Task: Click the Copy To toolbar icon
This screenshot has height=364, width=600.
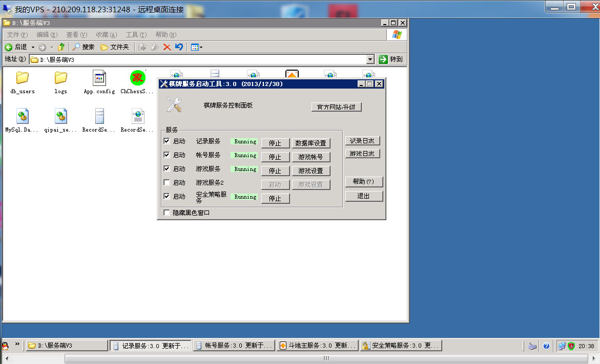Action: click(155, 47)
